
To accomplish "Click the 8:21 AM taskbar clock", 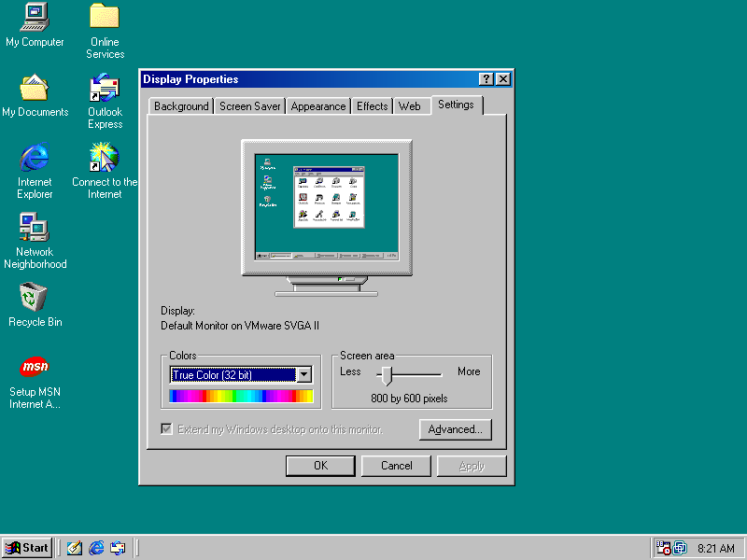I will 716,549.
